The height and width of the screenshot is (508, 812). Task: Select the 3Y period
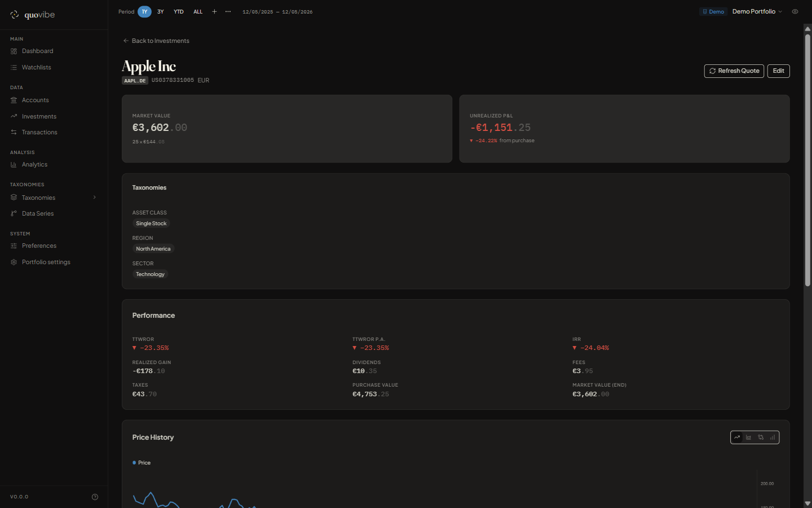click(161, 12)
